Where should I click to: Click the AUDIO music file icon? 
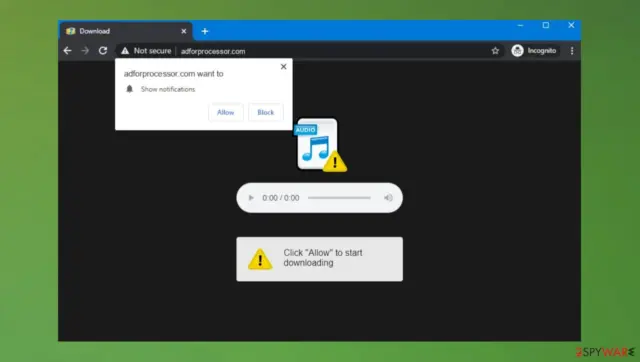[x=320, y=145]
